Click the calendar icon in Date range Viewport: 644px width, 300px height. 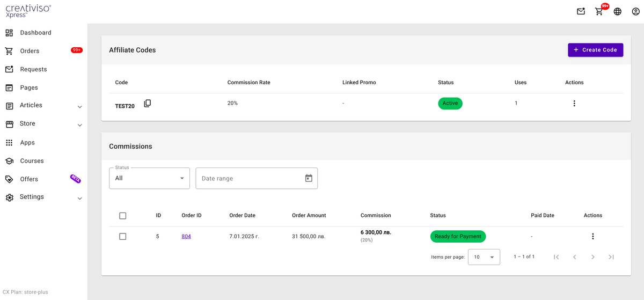point(309,178)
